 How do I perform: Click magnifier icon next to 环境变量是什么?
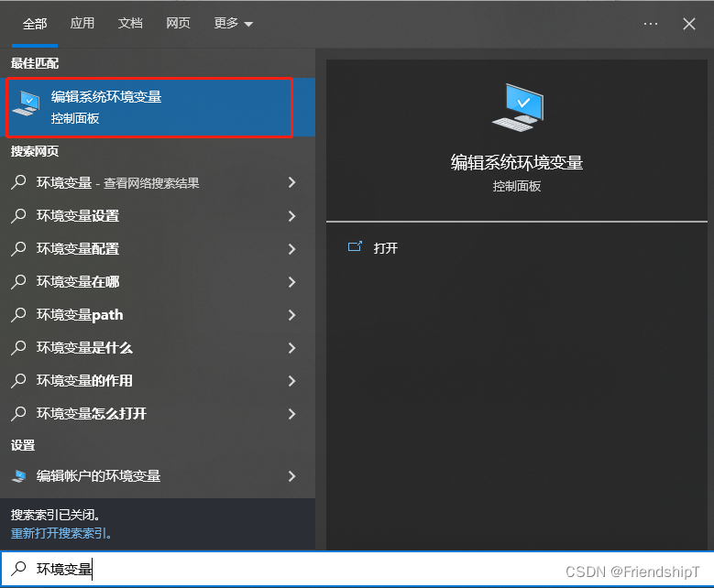(x=18, y=347)
